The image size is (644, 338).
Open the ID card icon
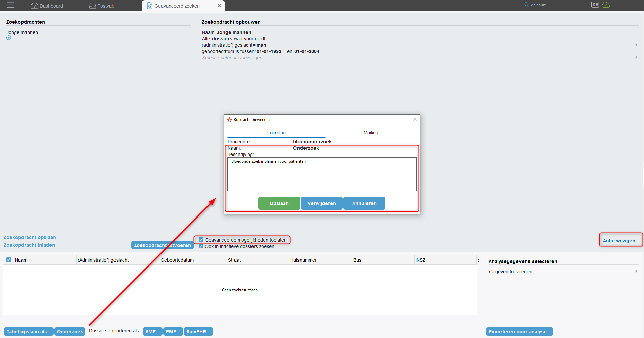[x=595, y=5]
